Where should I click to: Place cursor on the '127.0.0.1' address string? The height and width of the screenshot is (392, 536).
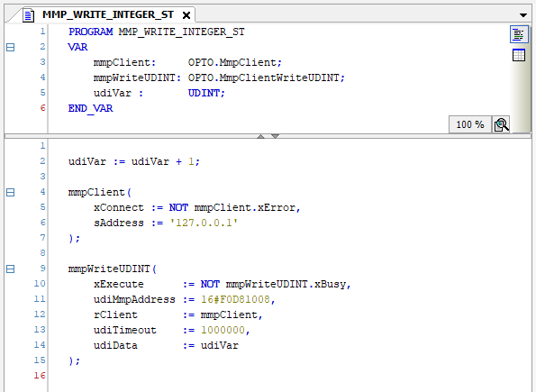204,223
